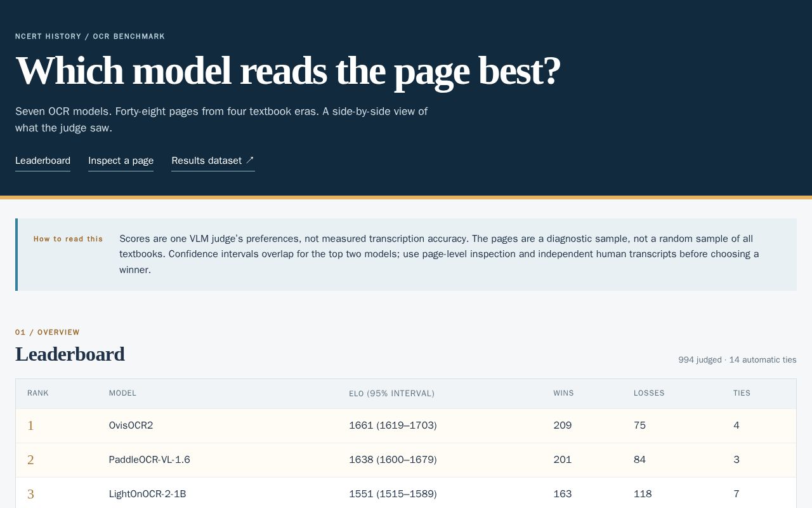Click the wins value 201

tap(563, 460)
